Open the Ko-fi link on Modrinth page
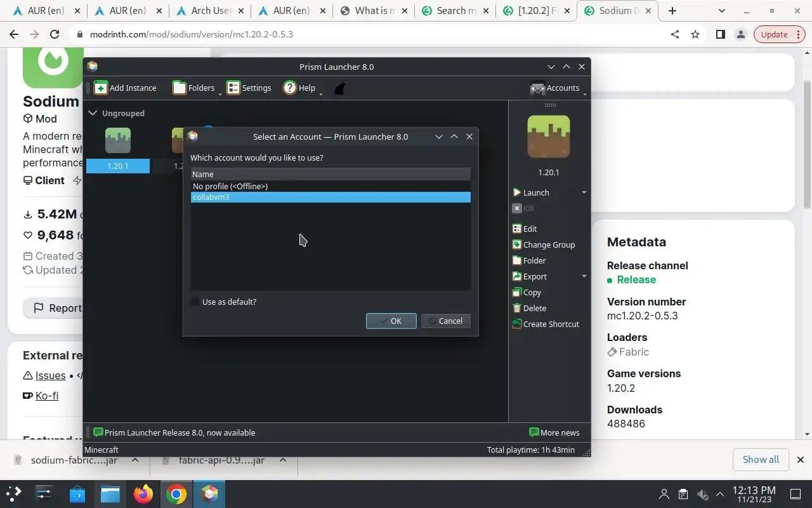The height and width of the screenshot is (508, 812). pos(46,396)
